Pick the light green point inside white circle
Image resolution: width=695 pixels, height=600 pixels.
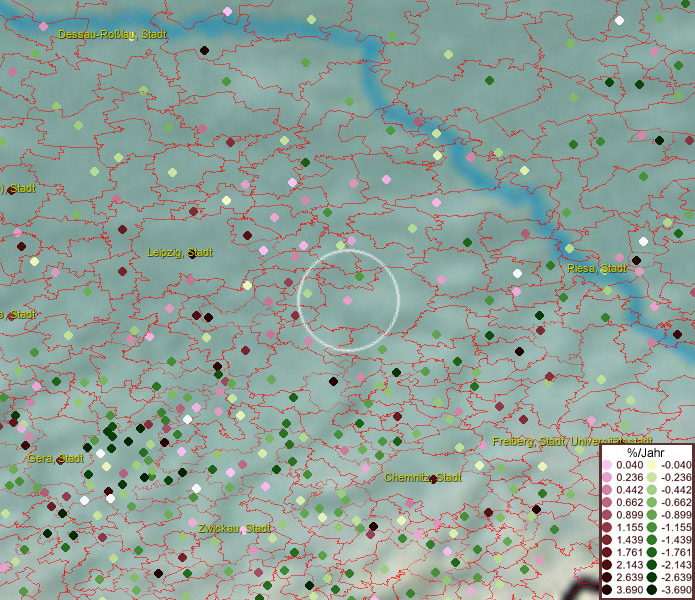click(307, 293)
